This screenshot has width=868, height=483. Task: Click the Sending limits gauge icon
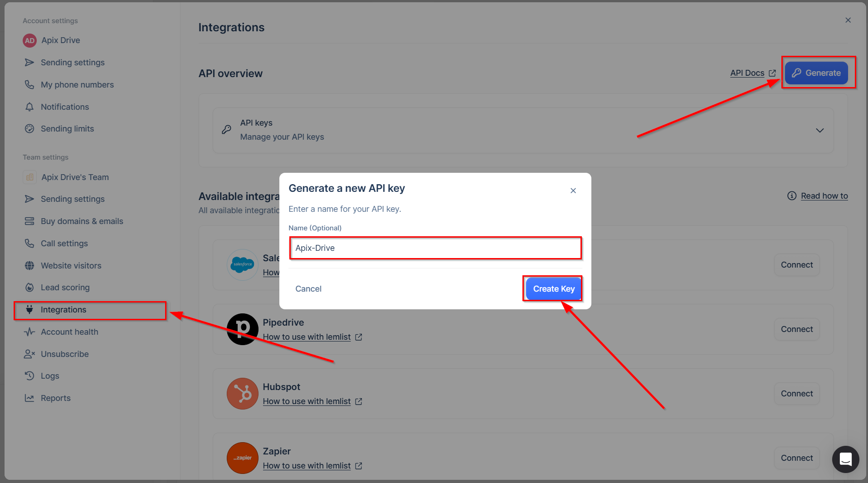point(29,128)
